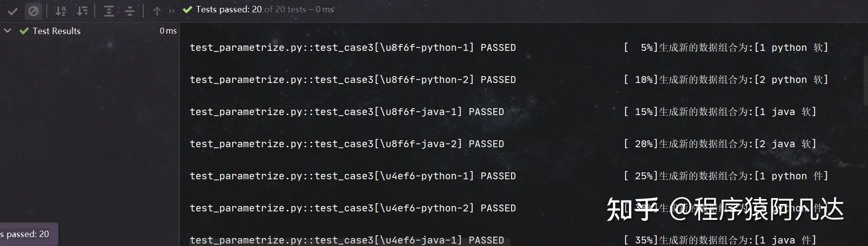Click green check icon beside Test Results
Image resolution: width=868 pixels, height=246 pixels.
[x=24, y=31]
